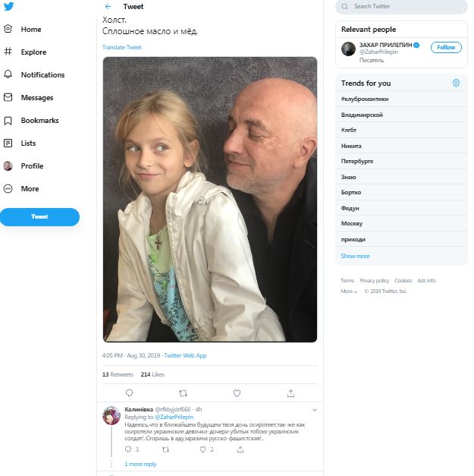Open the tweet photo
474x476 pixels.
pyautogui.click(x=209, y=199)
